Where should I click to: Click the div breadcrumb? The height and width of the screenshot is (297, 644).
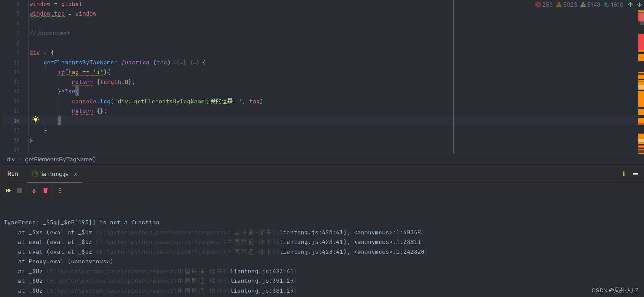click(x=11, y=160)
